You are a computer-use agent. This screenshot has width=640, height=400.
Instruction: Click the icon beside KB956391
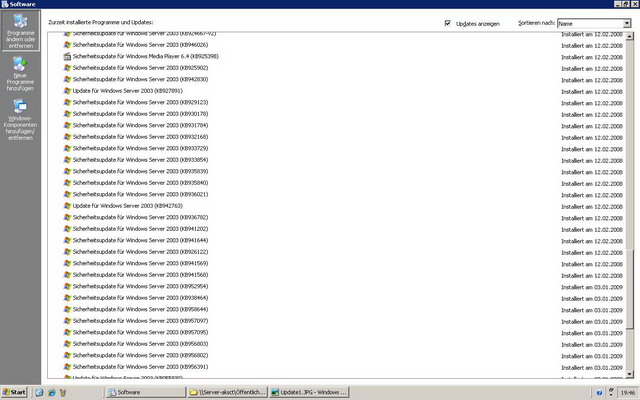coord(67,367)
